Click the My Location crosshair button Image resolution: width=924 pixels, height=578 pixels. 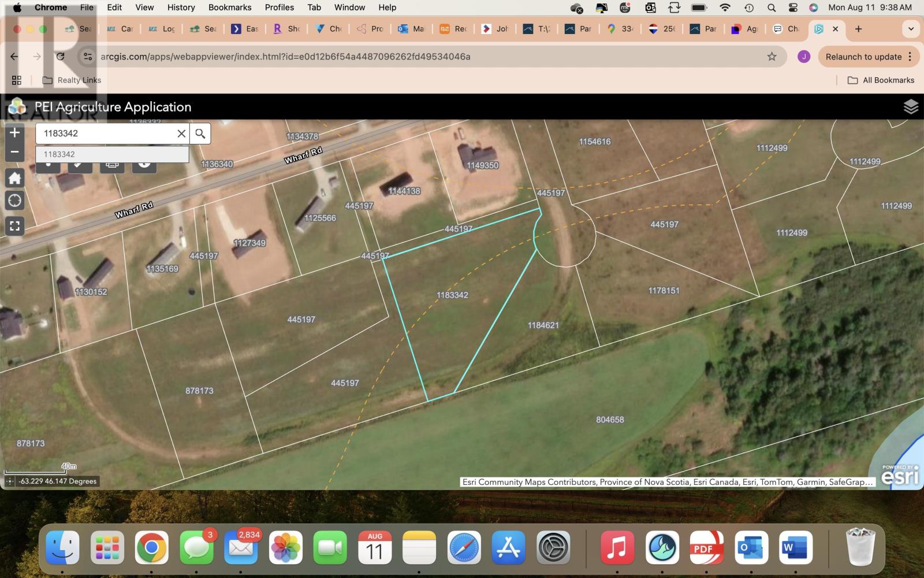[15, 201]
